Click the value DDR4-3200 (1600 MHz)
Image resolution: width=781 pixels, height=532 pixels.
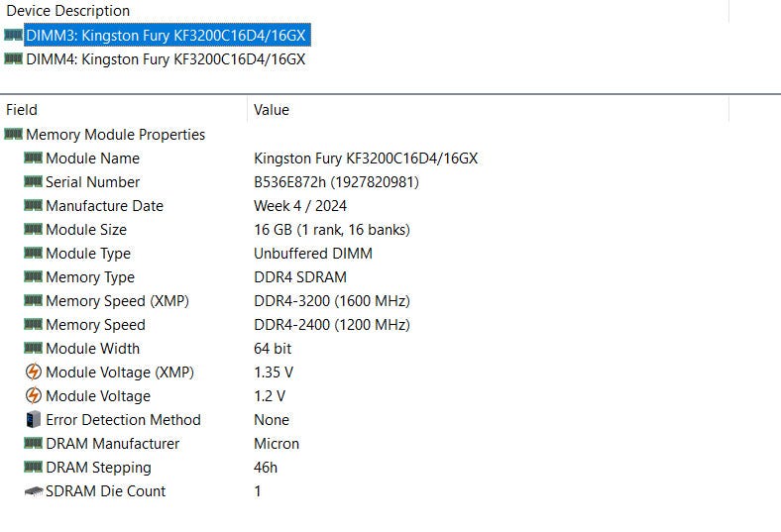pos(332,301)
